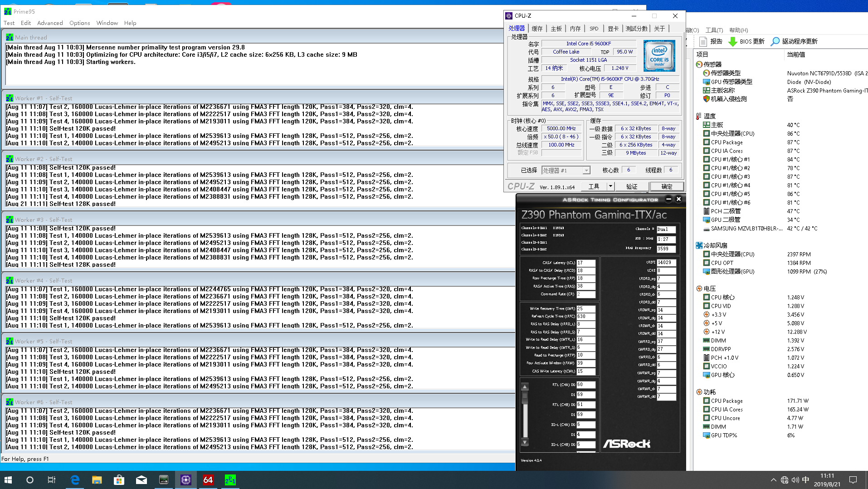This screenshot has height=489, width=868.
Task: Switch to the SPD tab in CPU-Z
Action: click(x=594, y=29)
